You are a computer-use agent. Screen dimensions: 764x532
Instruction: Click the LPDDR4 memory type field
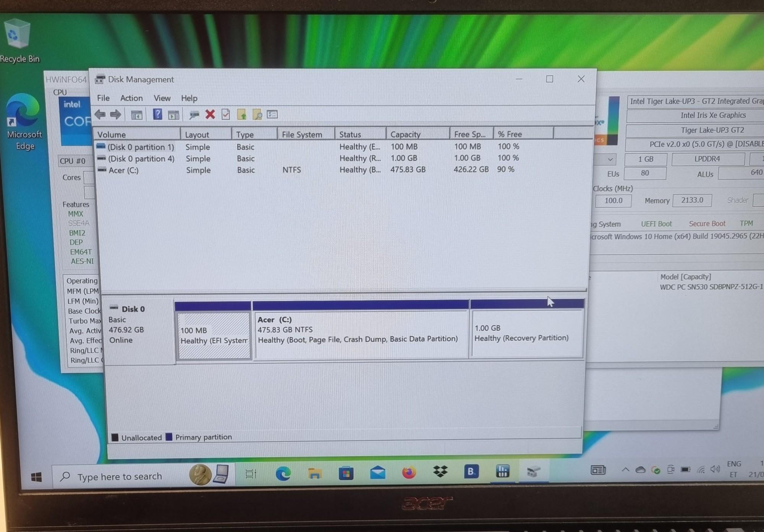[707, 159]
